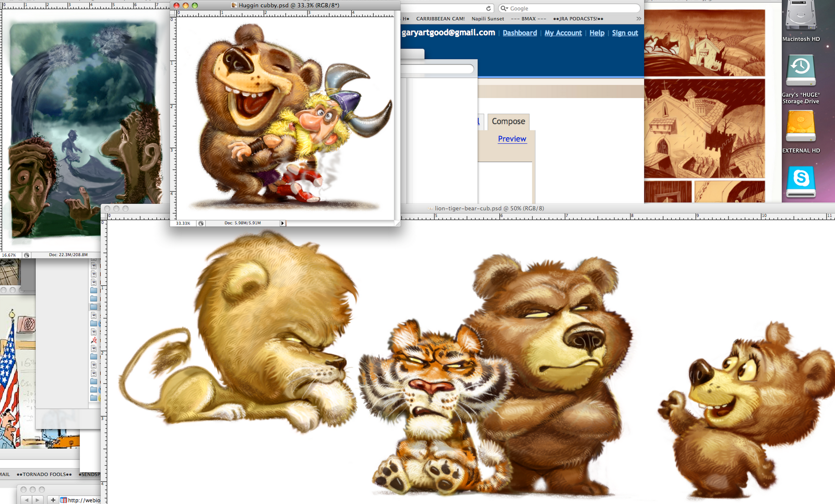Open the Skype disk image icon
The image size is (835, 504).
click(x=801, y=182)
